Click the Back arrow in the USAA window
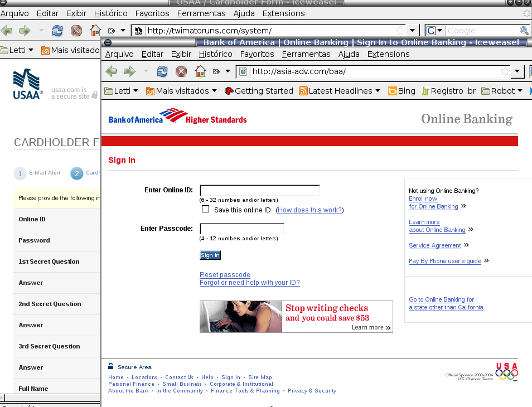The width and height of the screenshot is (532, 407). [x=7, y=31]
